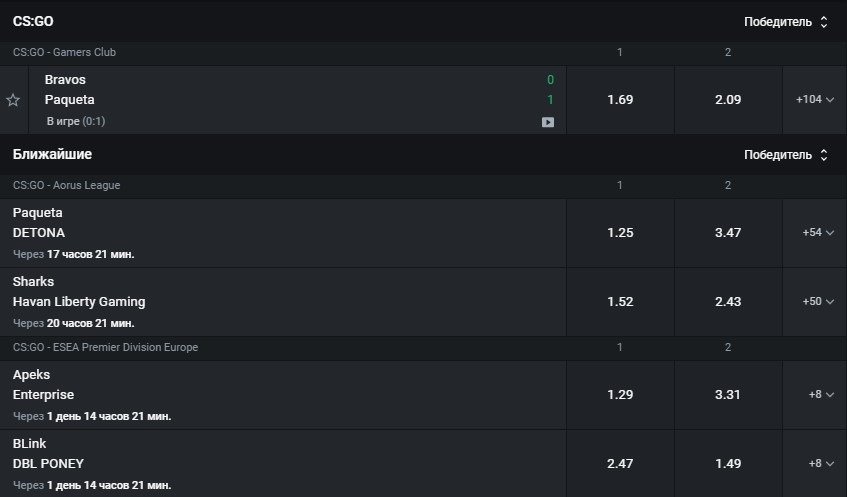Choose DBL PONEY odds 1.49

[728, 463]
